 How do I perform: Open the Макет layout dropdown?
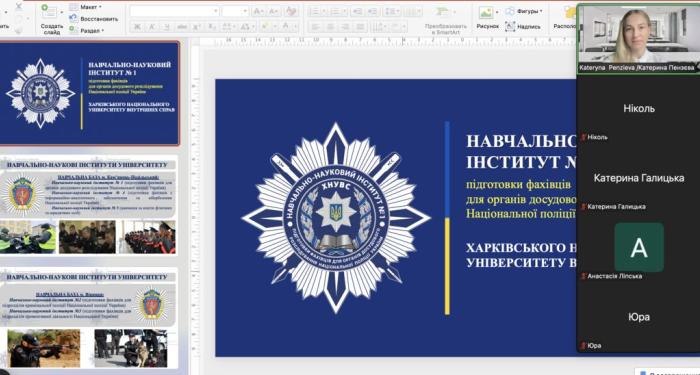86,7
